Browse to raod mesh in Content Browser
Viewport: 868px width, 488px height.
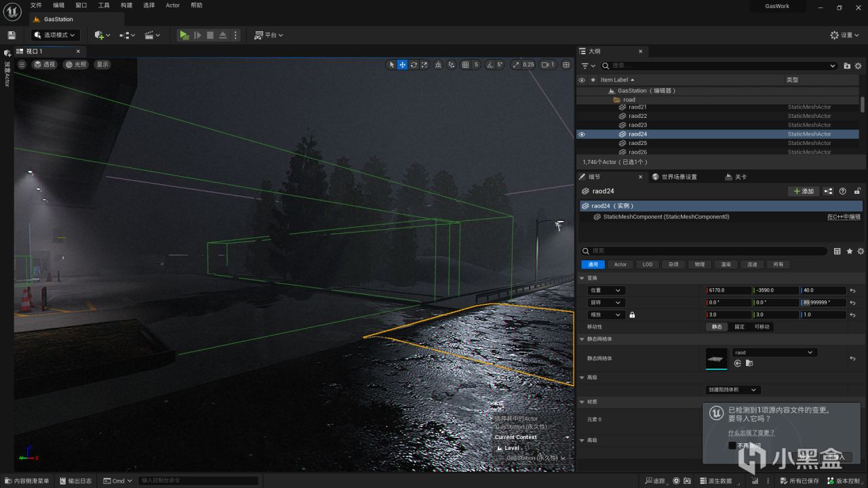coord(749,363)
